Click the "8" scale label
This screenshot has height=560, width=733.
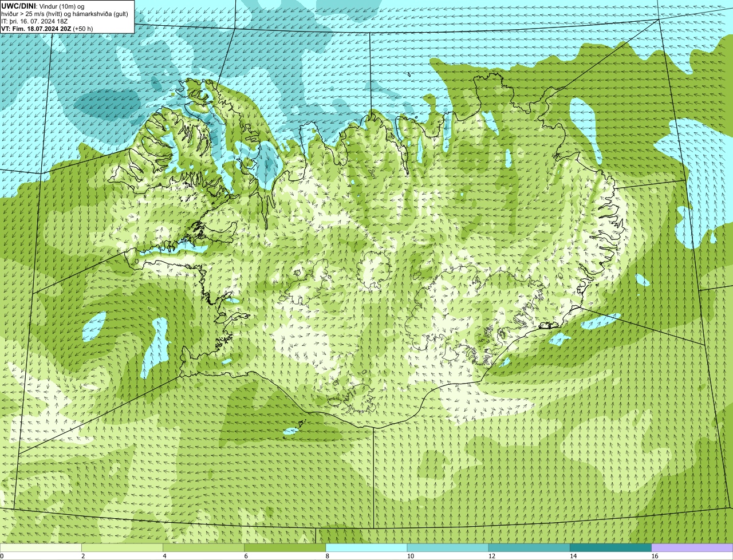point(327,556)
